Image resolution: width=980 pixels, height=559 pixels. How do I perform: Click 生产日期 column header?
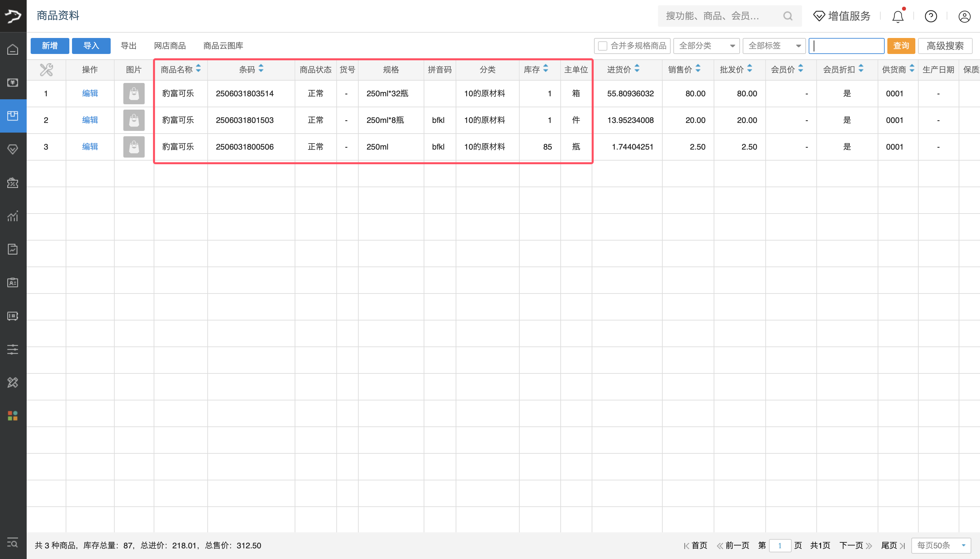(x=938, y=70)
